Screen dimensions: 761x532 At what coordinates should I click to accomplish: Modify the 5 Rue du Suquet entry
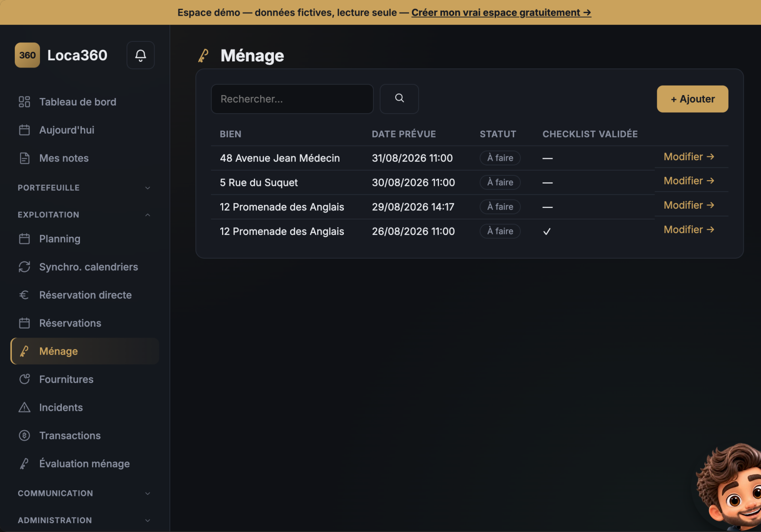point(689,181)
